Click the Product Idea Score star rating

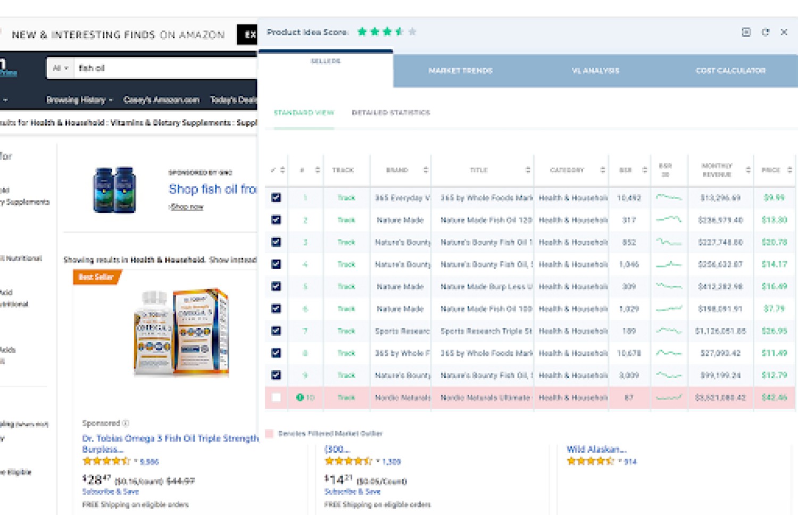387,32
